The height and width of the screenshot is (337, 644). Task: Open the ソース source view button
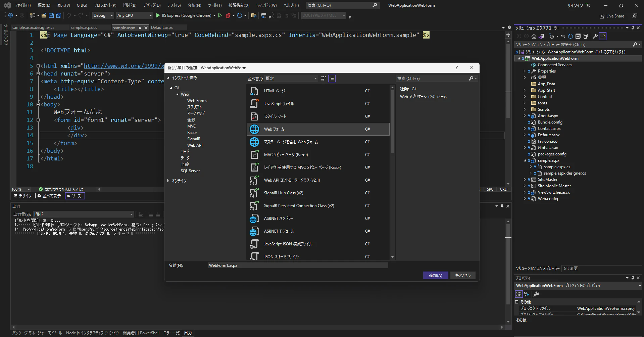point(75,196)
